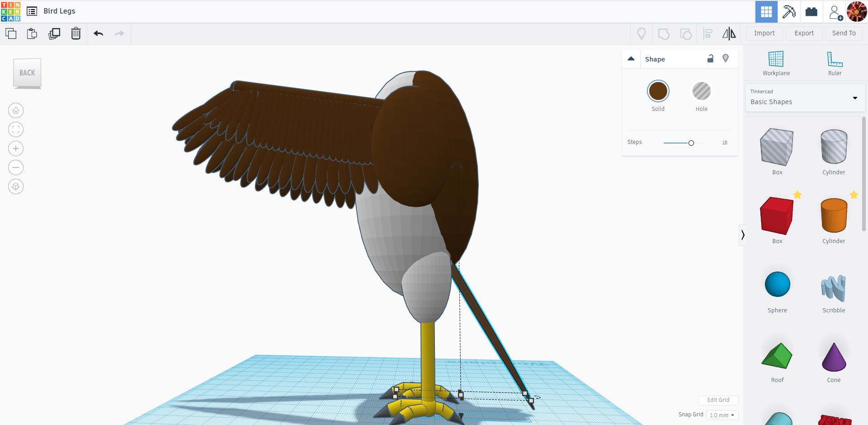Click the Send To button

pyautogui.click(x=844, y=33)
